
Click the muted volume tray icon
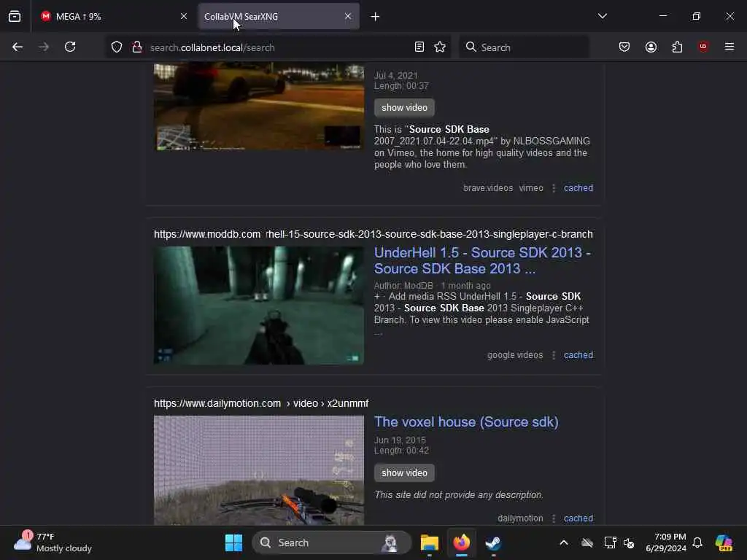coord(629,542)
